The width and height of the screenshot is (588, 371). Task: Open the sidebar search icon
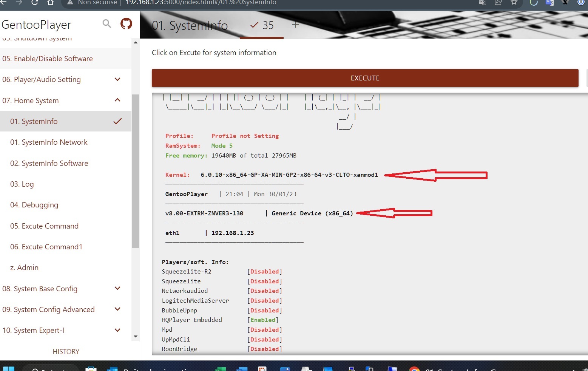point(107,24)
